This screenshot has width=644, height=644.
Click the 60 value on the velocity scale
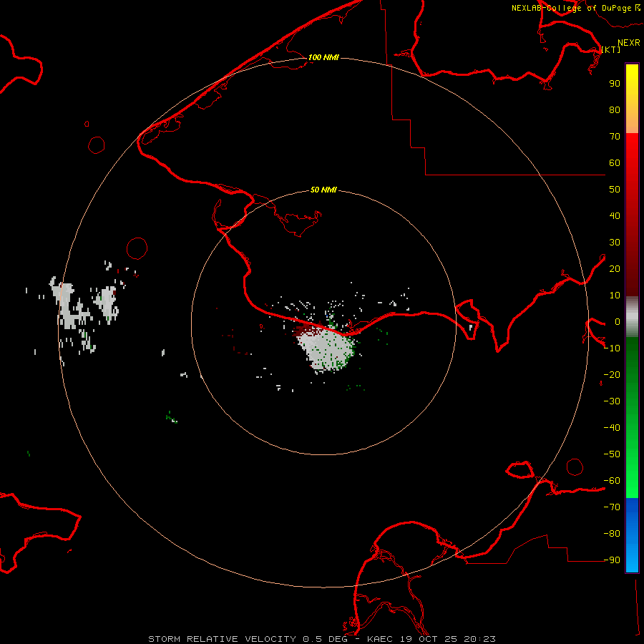[x=615, y=162]
